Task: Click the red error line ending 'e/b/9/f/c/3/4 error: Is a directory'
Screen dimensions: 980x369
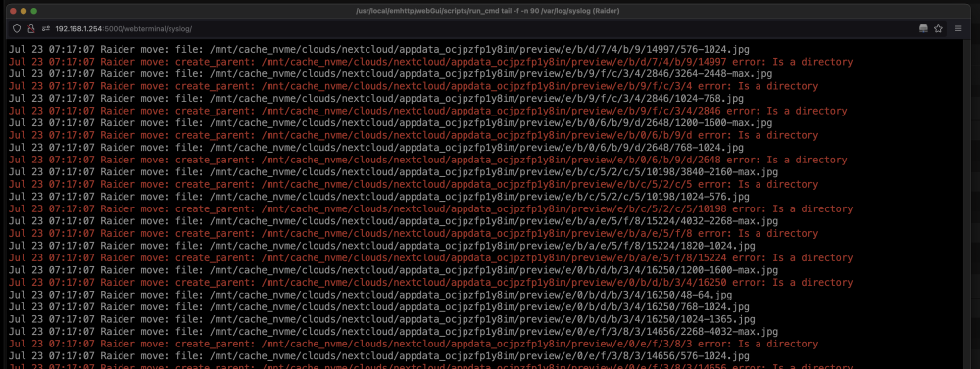Action: pyautogui.click(x=414, y=86)
